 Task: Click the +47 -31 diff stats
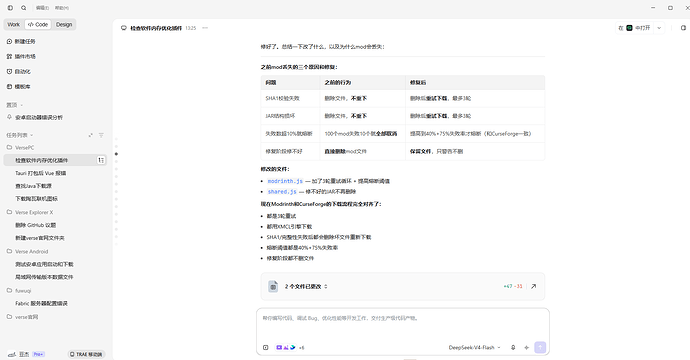click(513, 287)
